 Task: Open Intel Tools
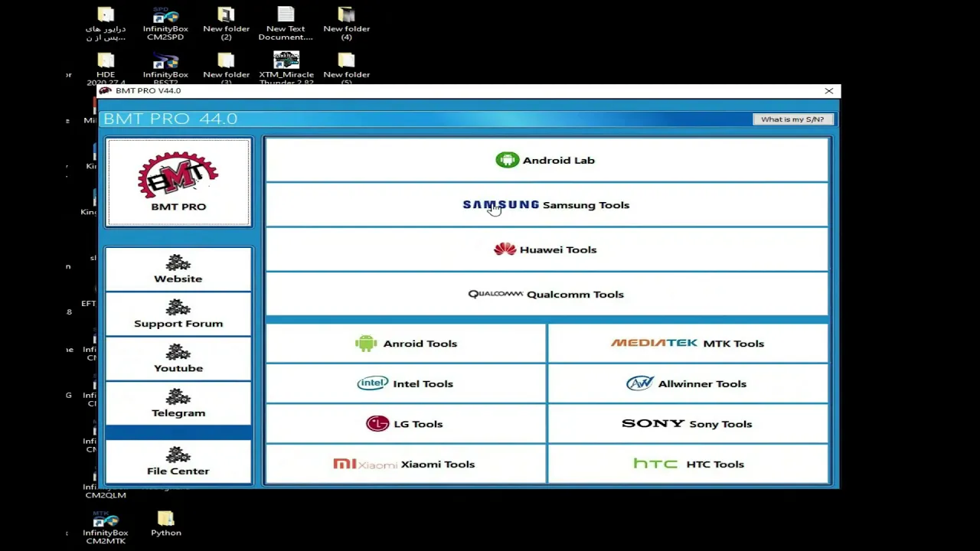(406, 383)
